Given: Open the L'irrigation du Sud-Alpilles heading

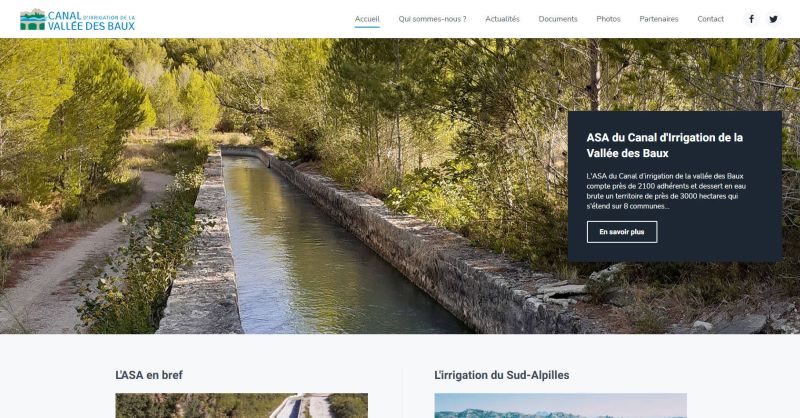Looking at the screenshot, I should pos(502,375).
